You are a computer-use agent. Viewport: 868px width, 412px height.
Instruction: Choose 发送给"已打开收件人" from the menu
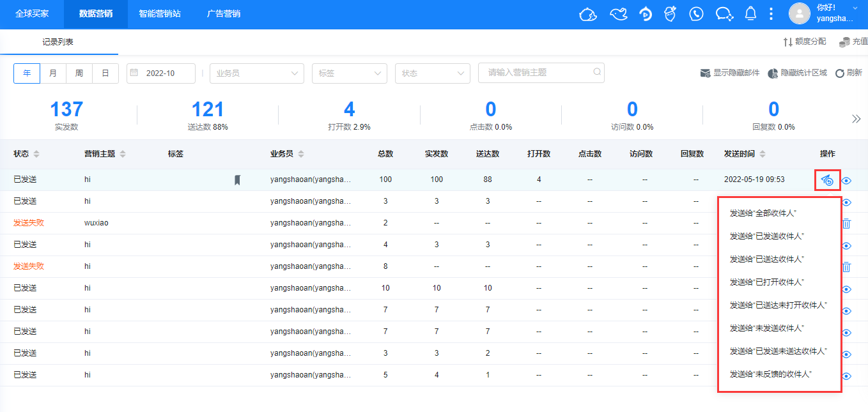click(767, 282)
